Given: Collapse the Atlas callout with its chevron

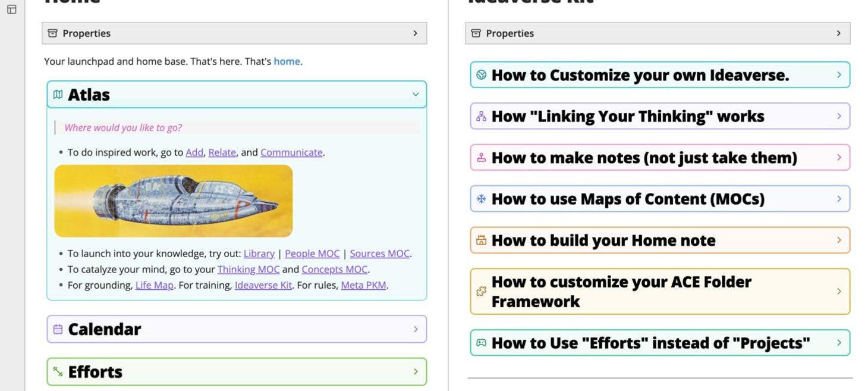Looking at the screenshot, I should 416,95.
